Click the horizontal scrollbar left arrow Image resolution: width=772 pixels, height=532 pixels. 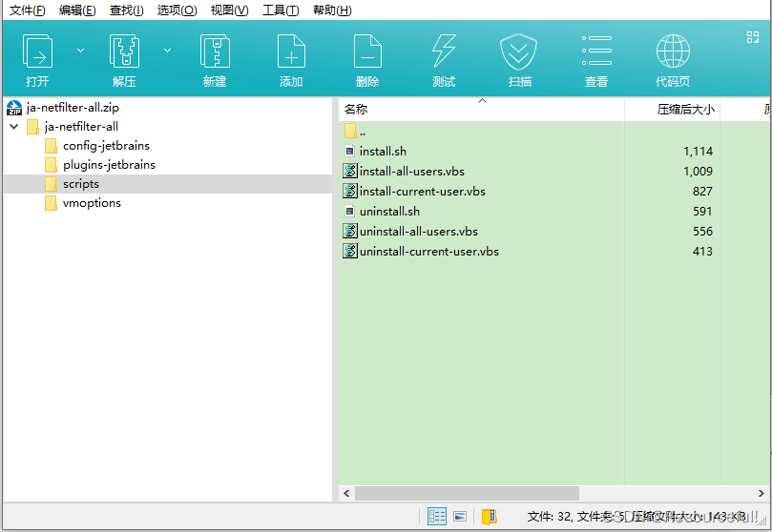(x=346, y=493)
